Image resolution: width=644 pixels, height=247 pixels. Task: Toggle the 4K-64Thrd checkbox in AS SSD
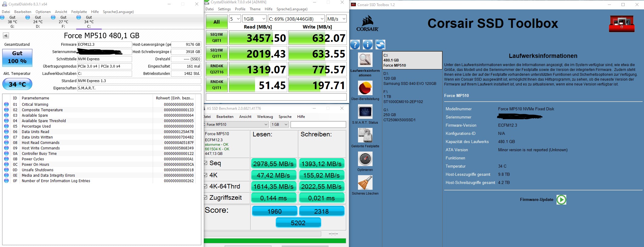point(206,186)
